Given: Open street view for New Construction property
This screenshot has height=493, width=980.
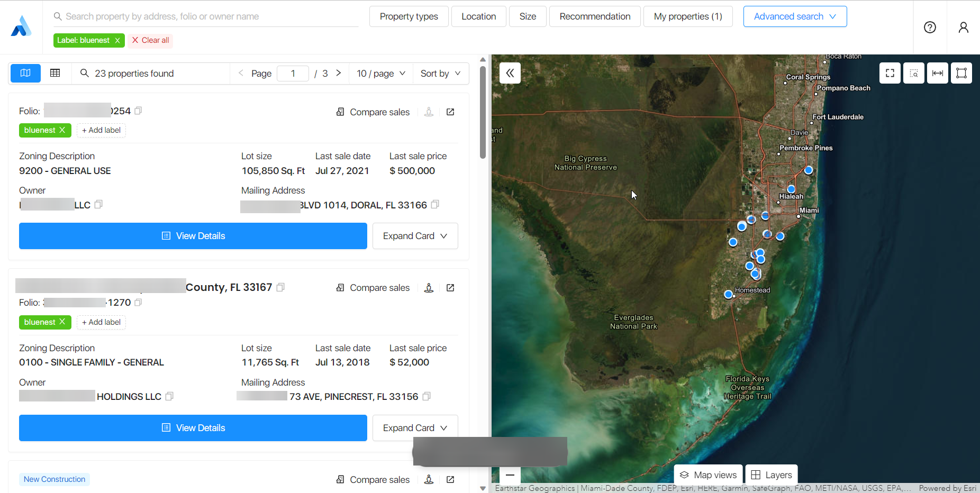Looking at the screenshot, I should (429, 480).
